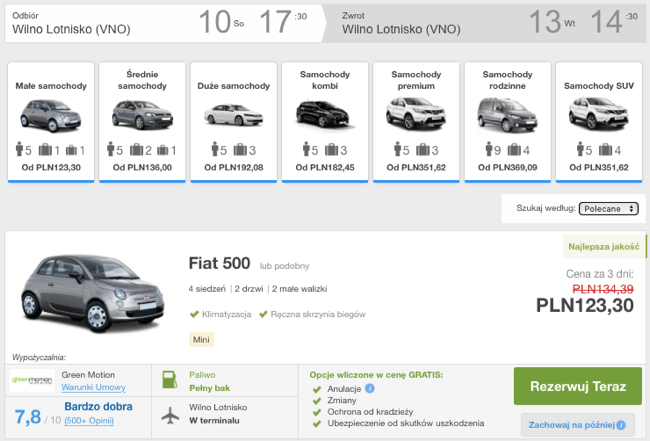Change pickup time 17:30
Viewport: 650px width, 441px height.
283,22
